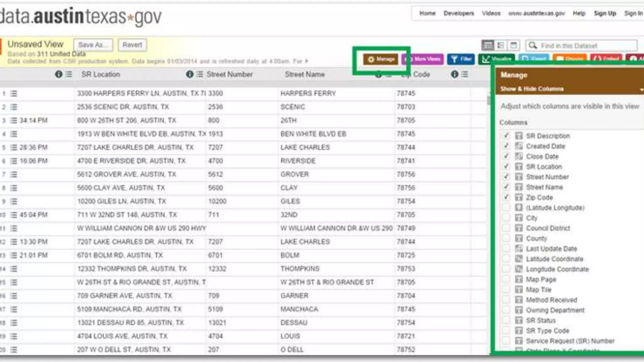Expand the dataset description arrow
644x362 pixels.
point(307,61)
